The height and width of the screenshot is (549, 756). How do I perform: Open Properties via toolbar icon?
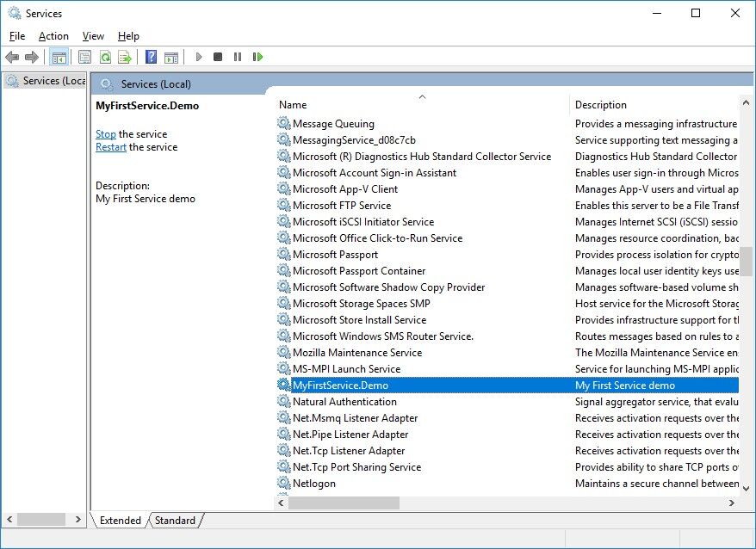pos(84,57)
